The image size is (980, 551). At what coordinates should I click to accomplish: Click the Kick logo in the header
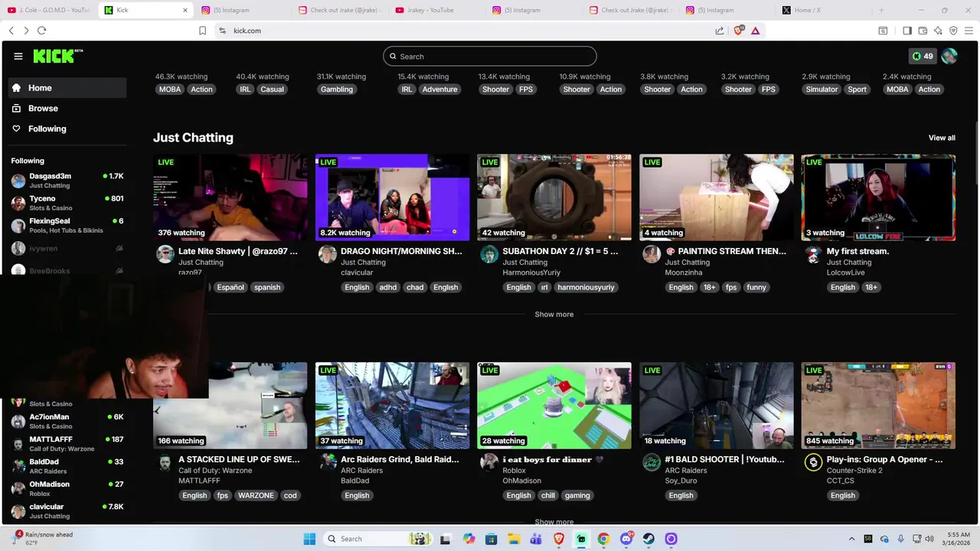point(58,56)
